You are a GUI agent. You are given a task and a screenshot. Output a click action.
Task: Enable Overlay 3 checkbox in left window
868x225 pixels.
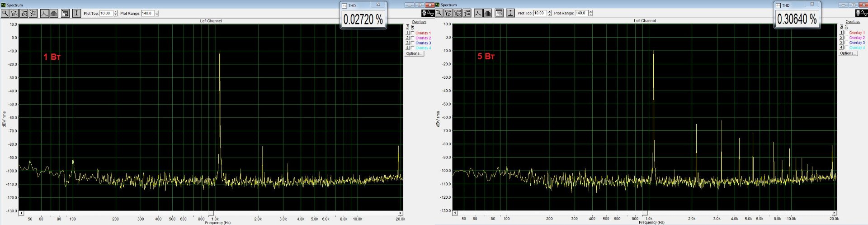point(412,43)
